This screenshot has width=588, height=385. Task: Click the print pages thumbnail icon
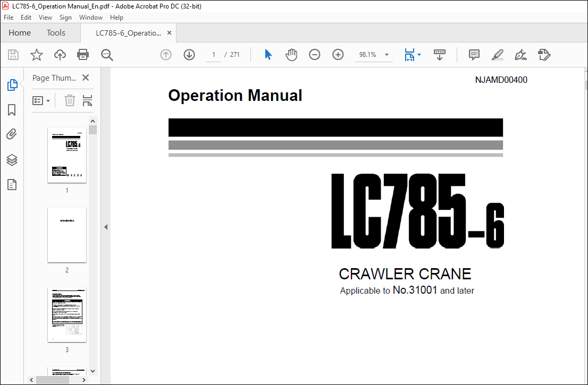tap(87, 100)
